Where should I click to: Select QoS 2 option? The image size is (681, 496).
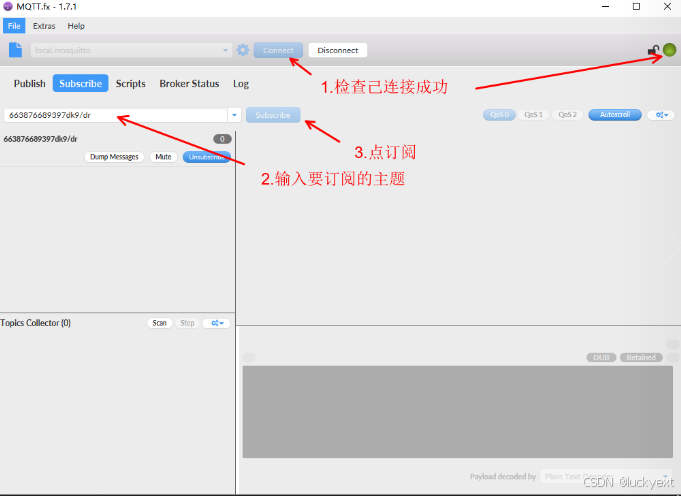pyautogui.click(x=567, y=115)
